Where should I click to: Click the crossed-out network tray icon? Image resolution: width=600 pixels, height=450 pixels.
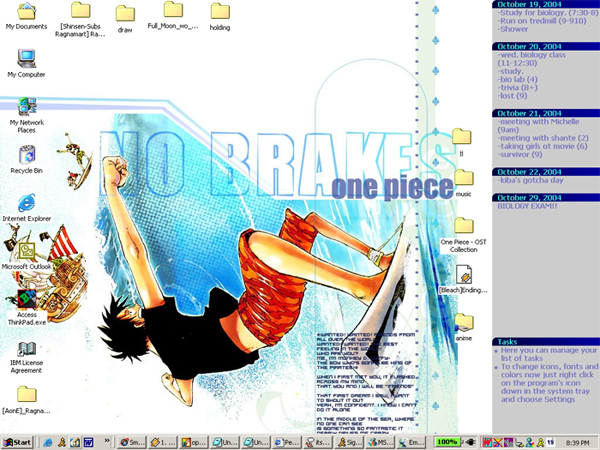click(497, 443)
